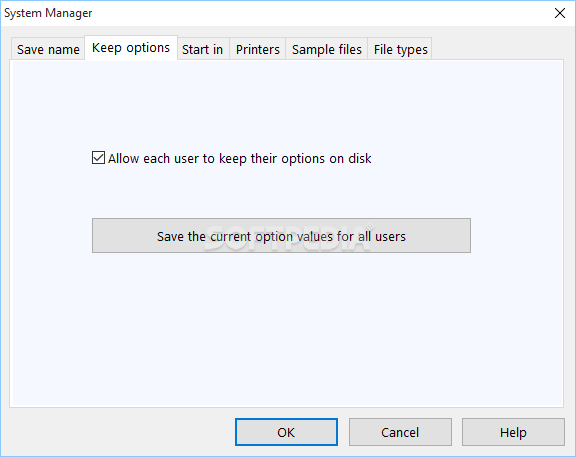Confirm the dialog with OK
This screenshot has height=457, width=576.
pyautogui.click(x=286, y=432)
